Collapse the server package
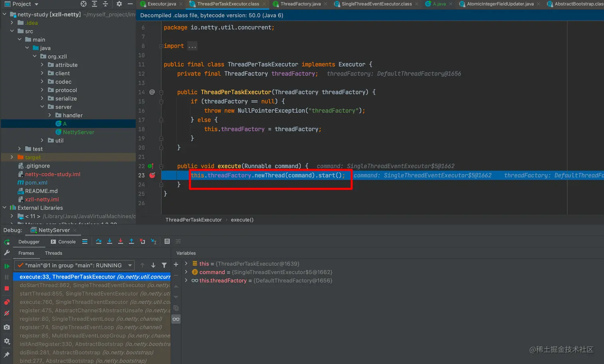 [x=42, y=107]
